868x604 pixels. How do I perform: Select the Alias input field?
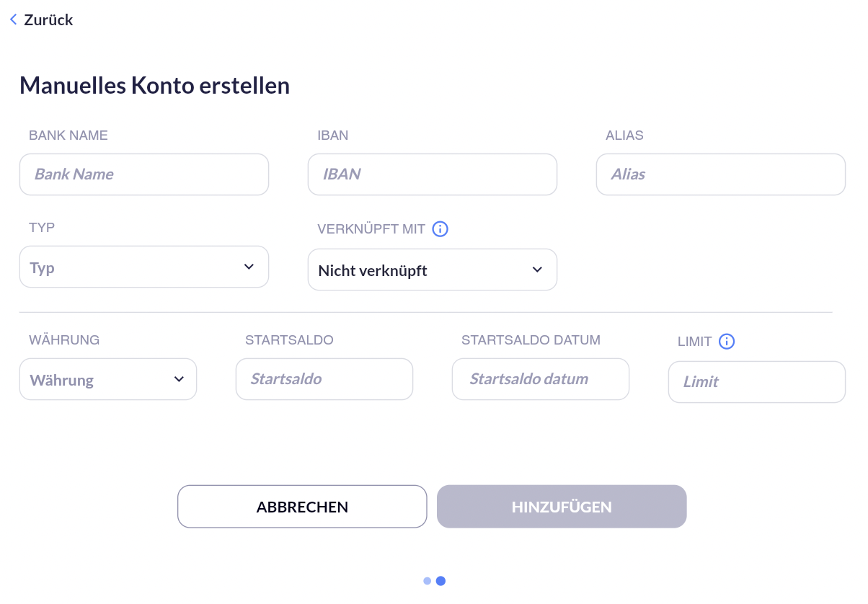coord(721,174)
